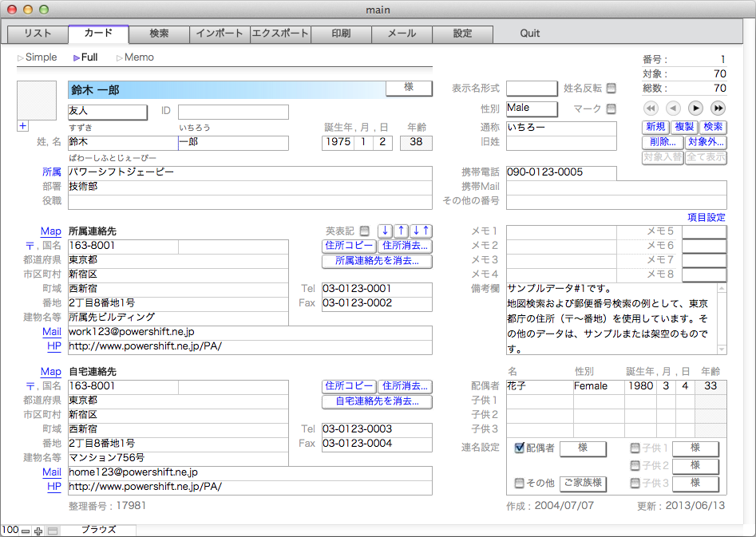Open the 性別 Male dropdown field

point(532,109)
